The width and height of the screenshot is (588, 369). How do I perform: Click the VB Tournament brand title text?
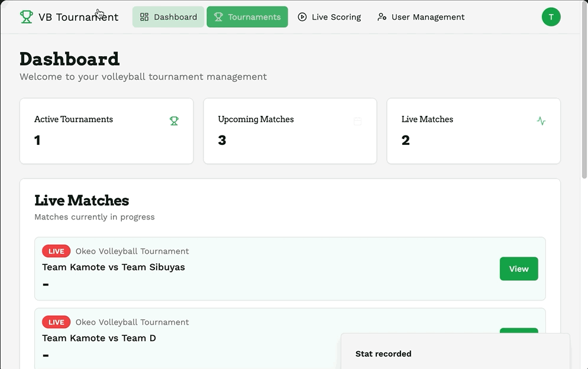tap(78, 17)
